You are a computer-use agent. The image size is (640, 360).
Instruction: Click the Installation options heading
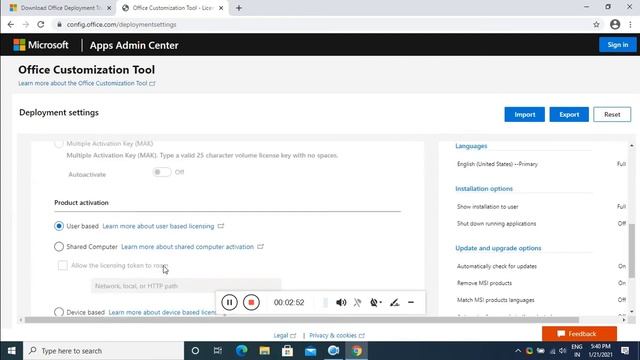[x=484, y=189]
